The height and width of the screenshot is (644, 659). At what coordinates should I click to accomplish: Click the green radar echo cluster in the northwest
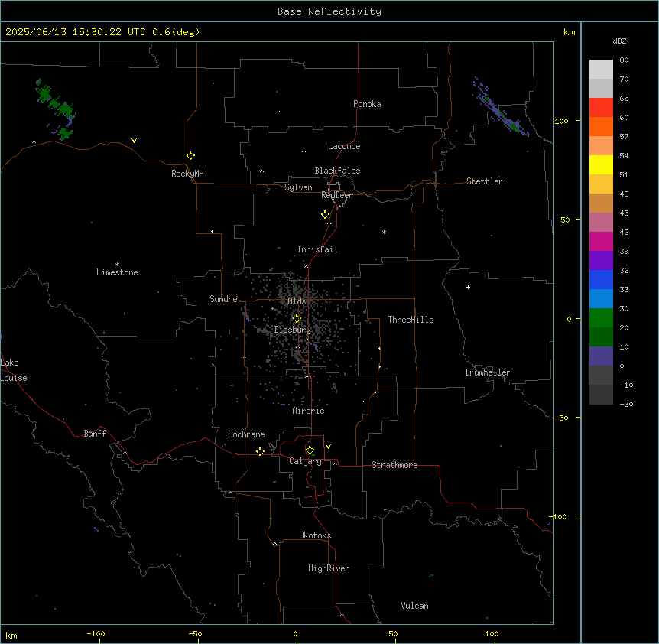[56, 109]
